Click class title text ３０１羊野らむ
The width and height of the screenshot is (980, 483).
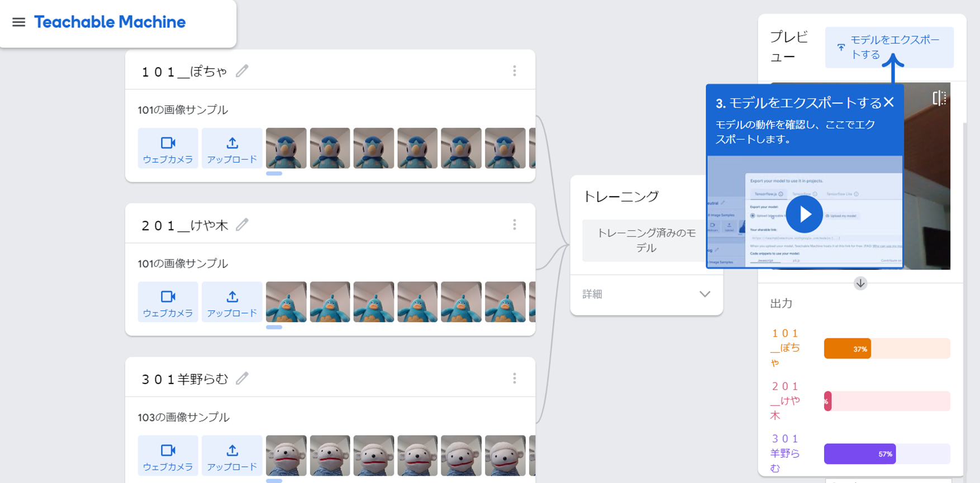pos(184,379)
